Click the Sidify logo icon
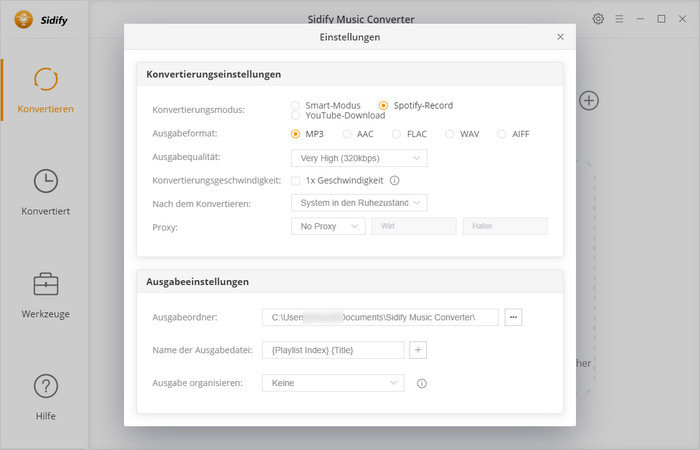Viewport: 700px width, 450px height. coord(23,20)
